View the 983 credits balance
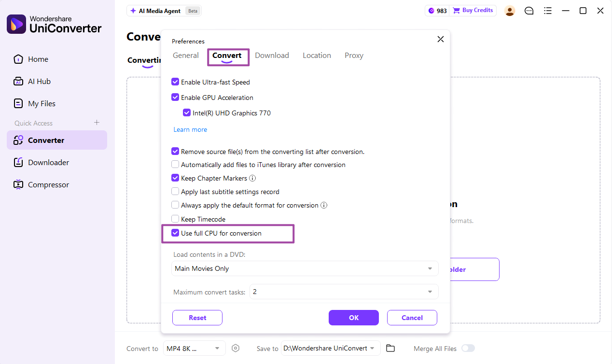The image size is (612, 364). [437, 11]
